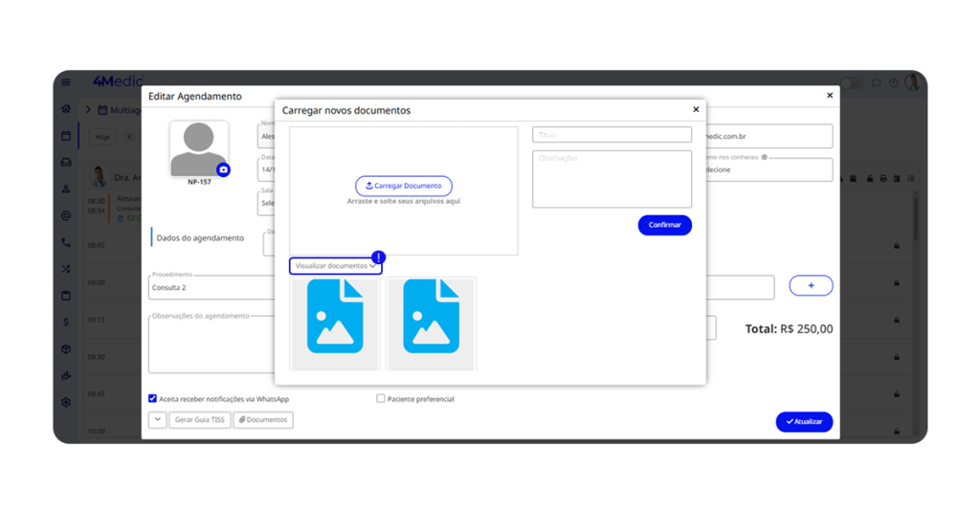Open the phone icon in sidebar

coord(66,242)
